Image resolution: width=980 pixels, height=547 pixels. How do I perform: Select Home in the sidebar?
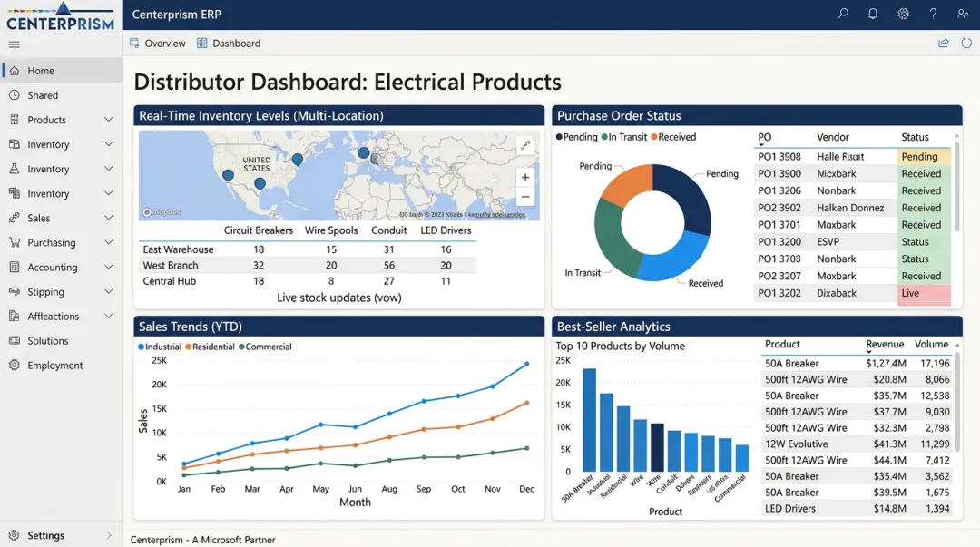click(61, 71)
